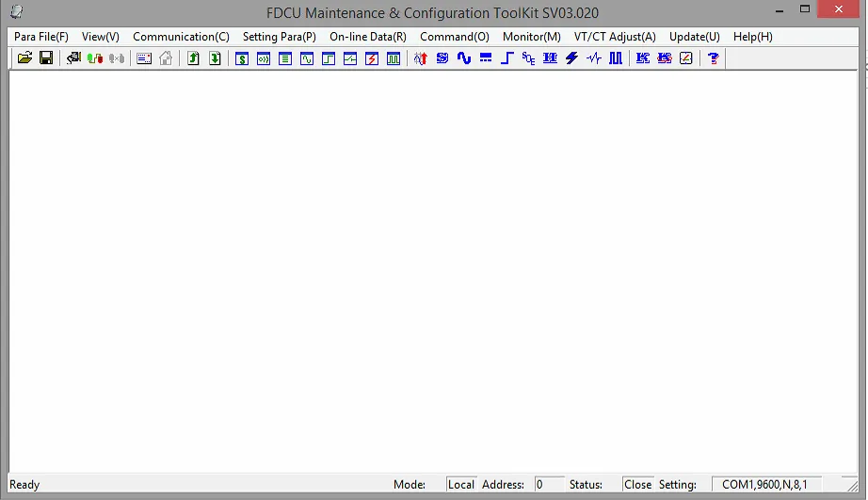Open the window icon showing communication waves

click(x=264, y=58)
